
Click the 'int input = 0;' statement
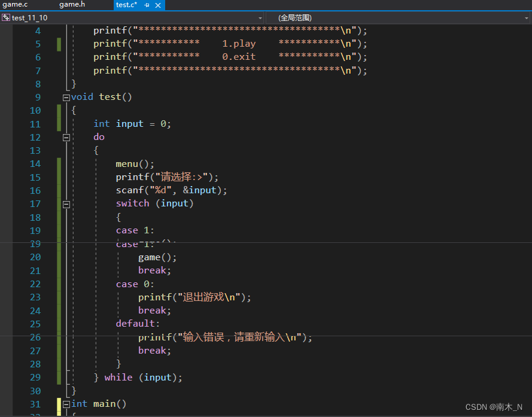pyautogui.click(x=132, y=124)
